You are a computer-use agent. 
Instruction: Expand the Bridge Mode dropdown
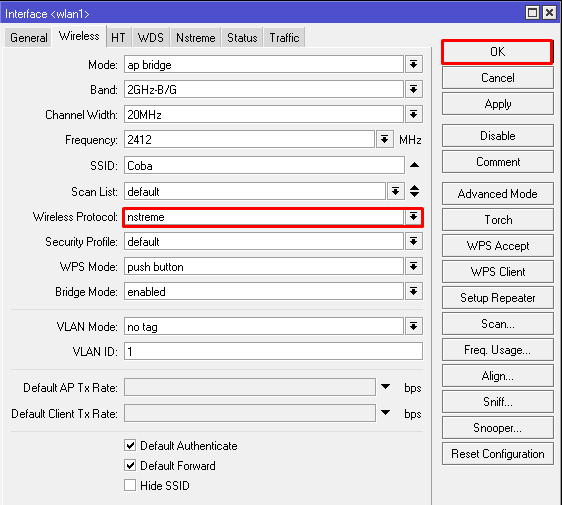click(414, 291)
